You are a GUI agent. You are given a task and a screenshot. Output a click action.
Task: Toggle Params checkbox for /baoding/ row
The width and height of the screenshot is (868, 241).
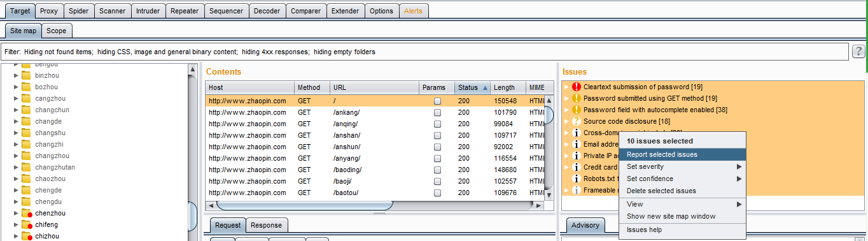coord(437,170)
